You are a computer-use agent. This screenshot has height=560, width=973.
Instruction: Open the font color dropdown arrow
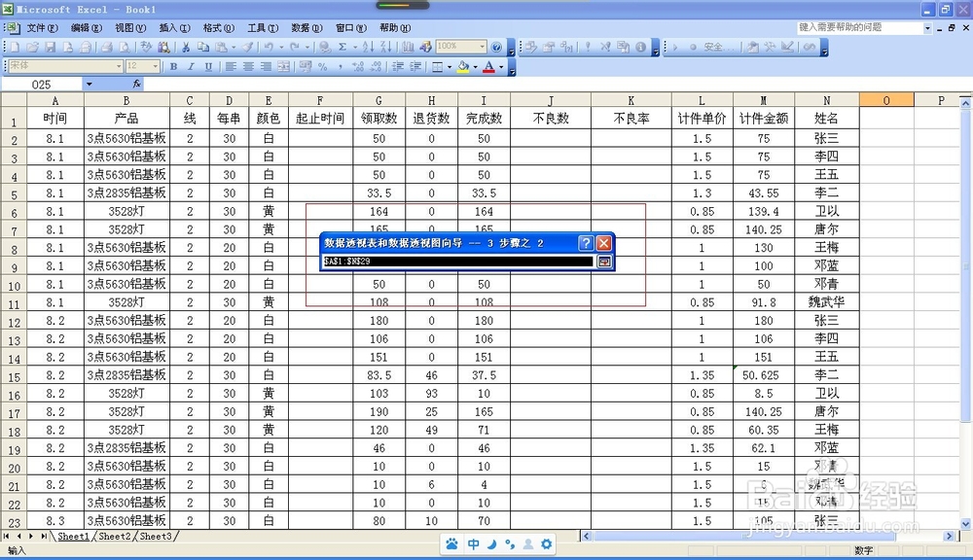pos(501,68)
